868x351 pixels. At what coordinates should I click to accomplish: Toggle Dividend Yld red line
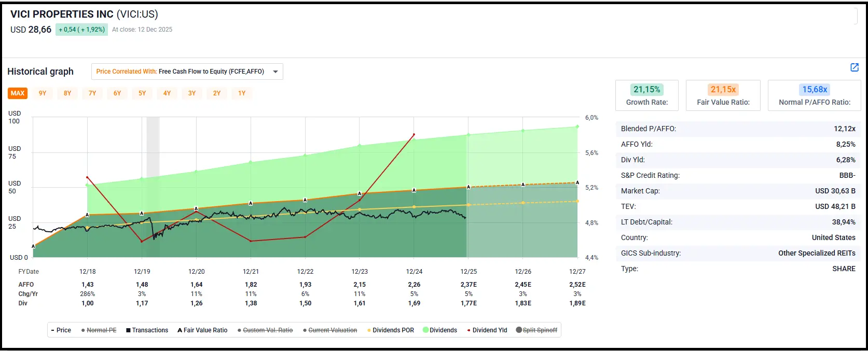(x=487, y=330)
